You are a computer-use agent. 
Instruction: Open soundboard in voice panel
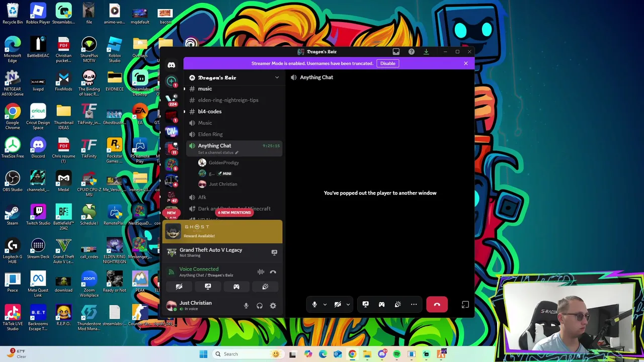pyautogui.click(x=265, y=287)
